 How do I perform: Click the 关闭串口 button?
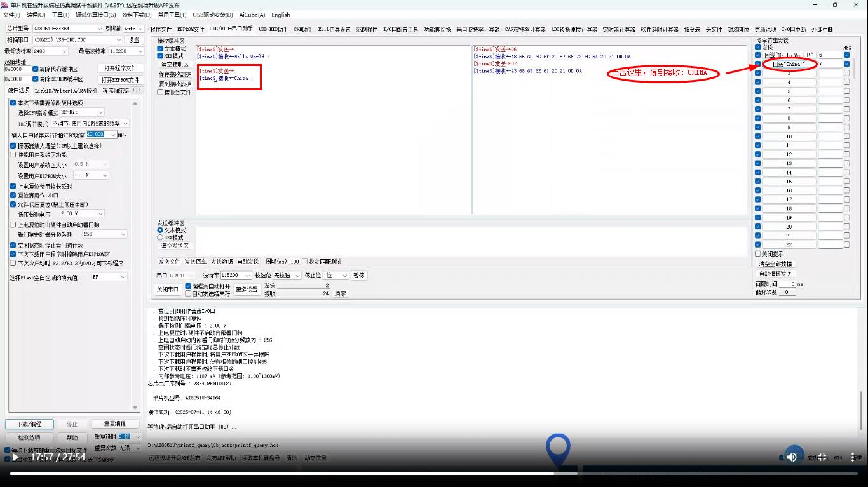point(168,290)
